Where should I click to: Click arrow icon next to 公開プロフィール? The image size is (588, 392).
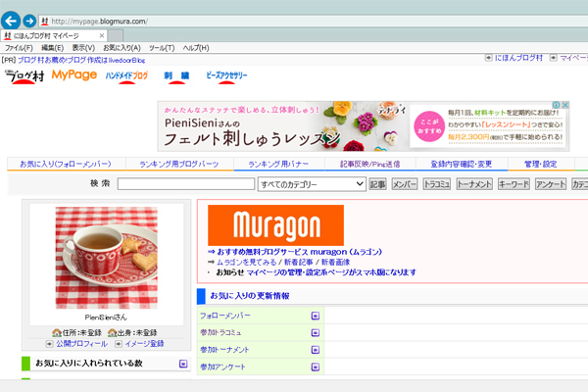[49, 344]
